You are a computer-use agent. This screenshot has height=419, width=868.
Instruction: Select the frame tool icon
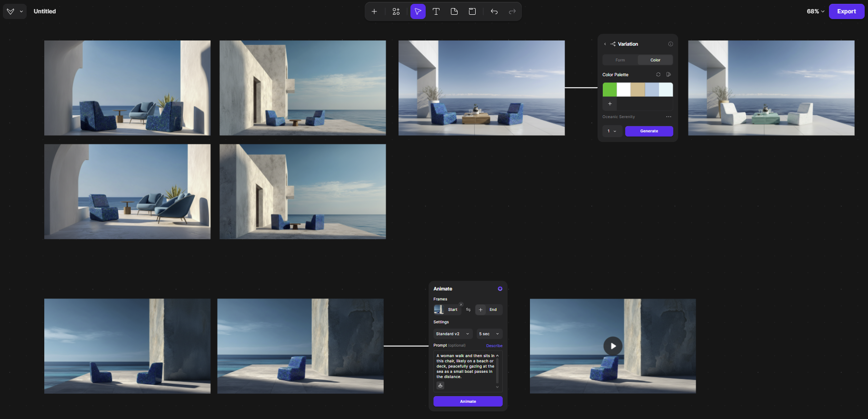[x=472, y=11]
